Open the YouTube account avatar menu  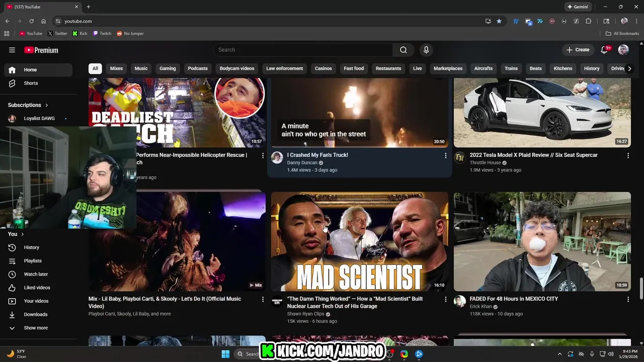pos(623,50)
